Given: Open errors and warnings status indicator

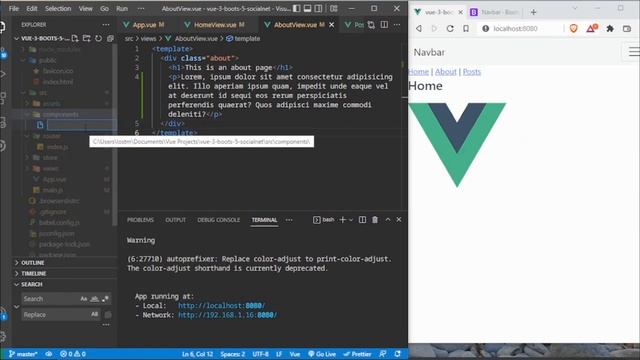Looking at the screenshot, I should coord(73,354).
